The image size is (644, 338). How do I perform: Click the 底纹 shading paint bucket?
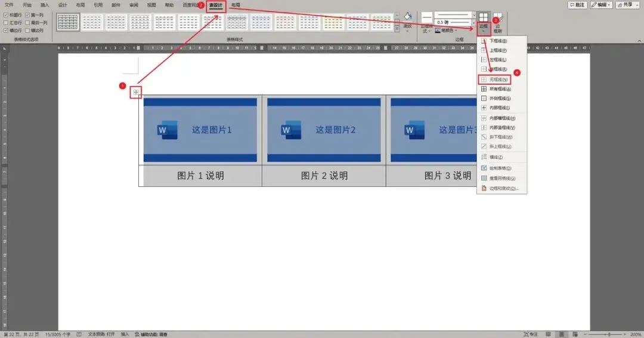[x=407, y=17]
